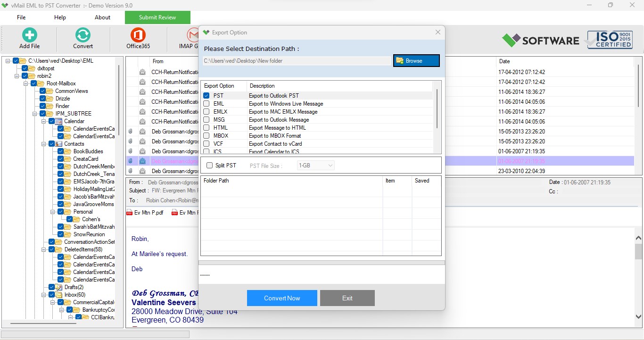Image resolution: width=644 pixels, height=340 pixels.
Task: Click the Software logo in header
Action: [540, 40]
